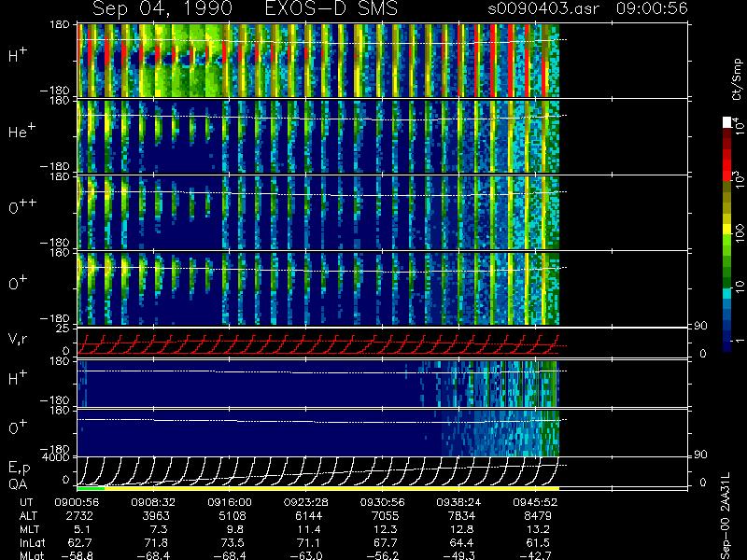This screenshot has width=747, height=560.
Task: Click InLat value '71.8'
Action: [156, 542]
